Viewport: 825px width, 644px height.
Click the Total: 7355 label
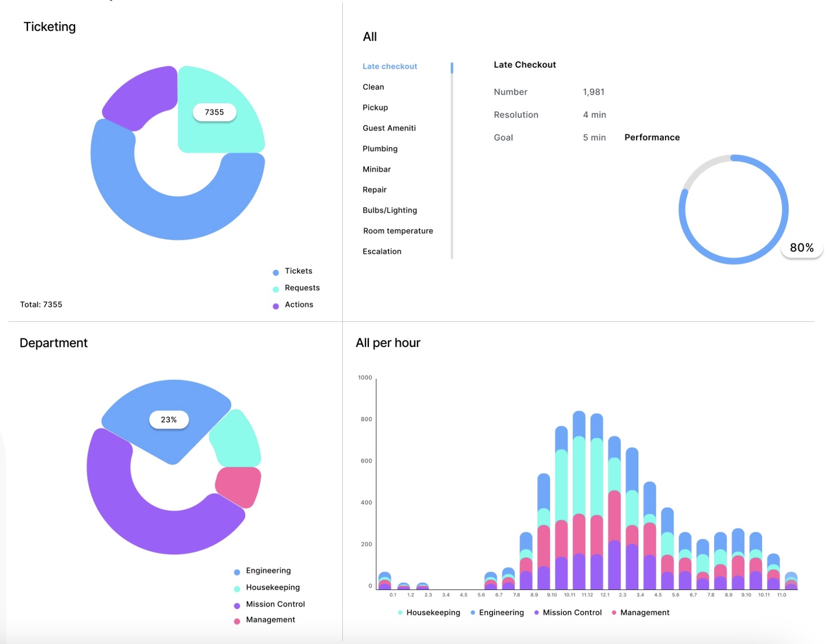[x=41, y=305]
